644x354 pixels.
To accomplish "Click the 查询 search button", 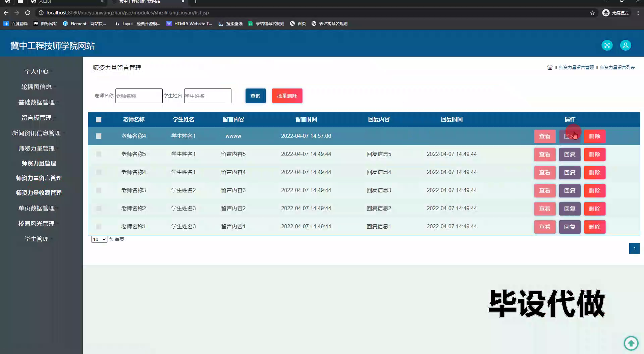I will (x=256, y=96).
